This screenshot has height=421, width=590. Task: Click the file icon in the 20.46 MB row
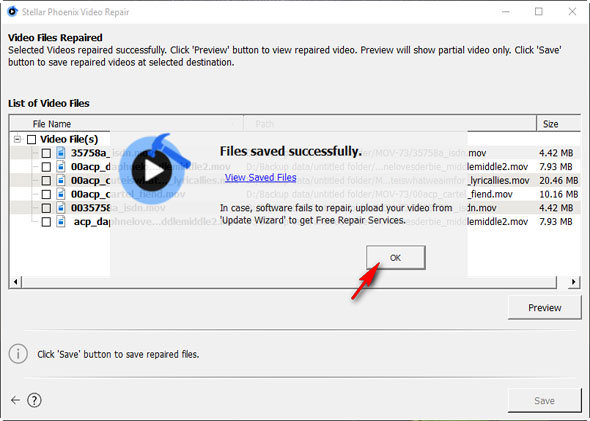tap(61, 180)
